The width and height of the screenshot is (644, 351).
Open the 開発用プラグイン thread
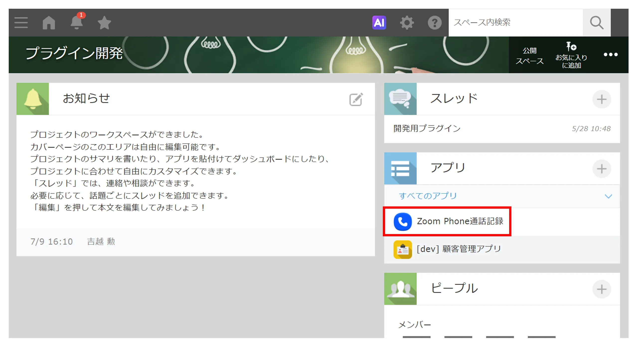427,128
